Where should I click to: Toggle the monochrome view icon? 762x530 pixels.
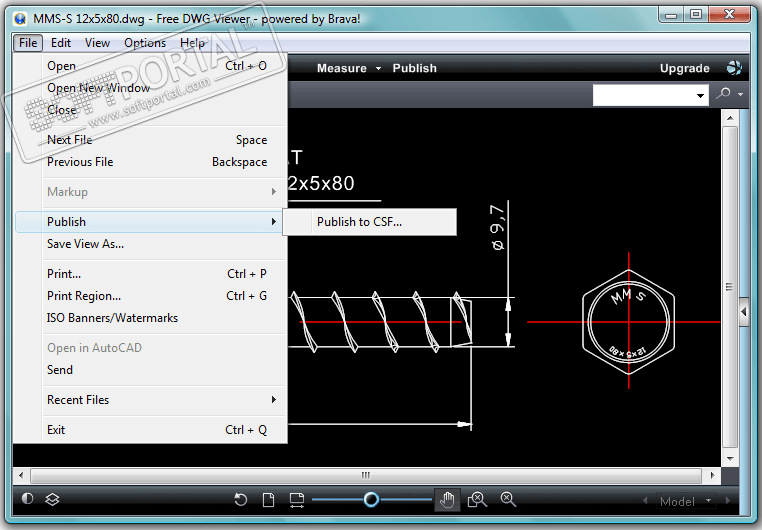[x=27, y=498]
